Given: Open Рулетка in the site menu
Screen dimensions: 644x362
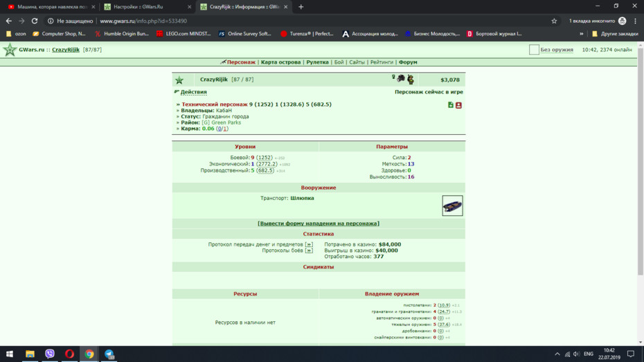Looking at the screenshot, I should [317, 62].
